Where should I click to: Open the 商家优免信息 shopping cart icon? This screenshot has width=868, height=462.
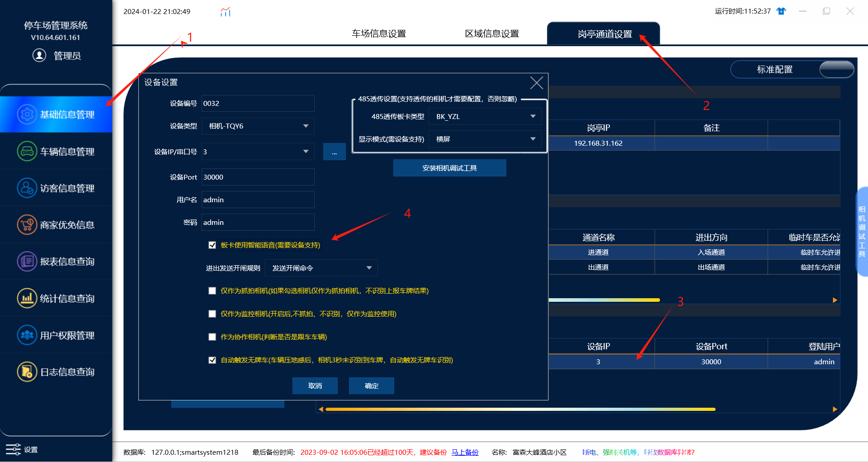pos(27,224)
